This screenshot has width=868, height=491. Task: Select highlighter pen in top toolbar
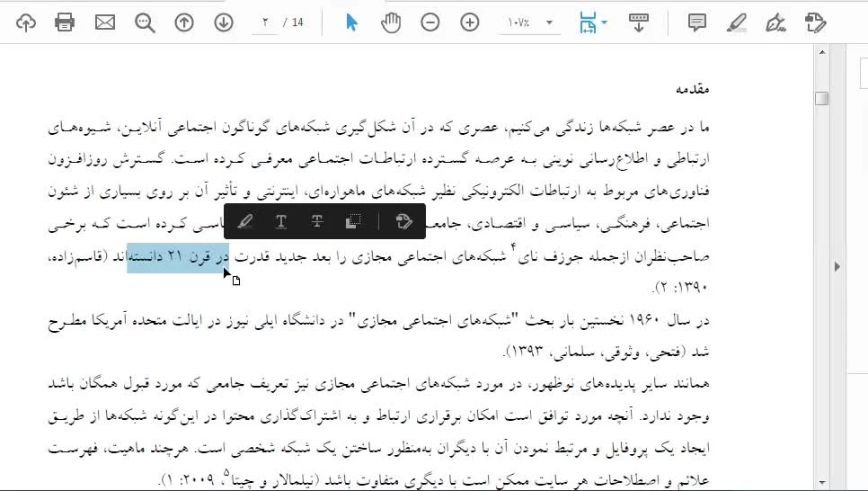click(x=737, y=22)
